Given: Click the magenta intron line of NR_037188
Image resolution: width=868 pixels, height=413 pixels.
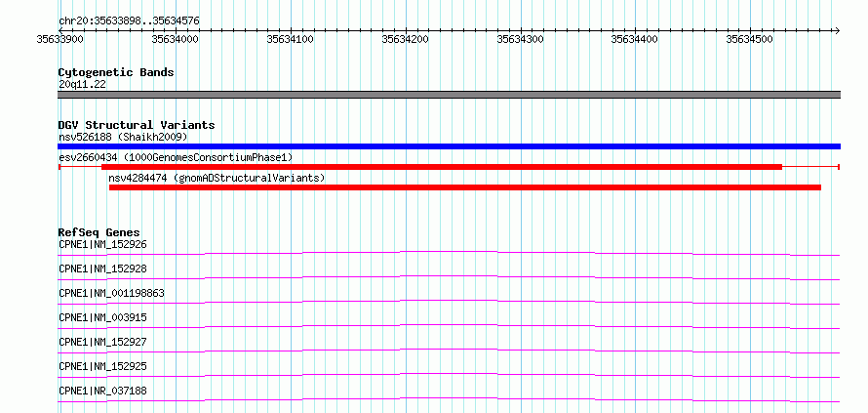Looking at the screenshot, I should coord(449,398).
